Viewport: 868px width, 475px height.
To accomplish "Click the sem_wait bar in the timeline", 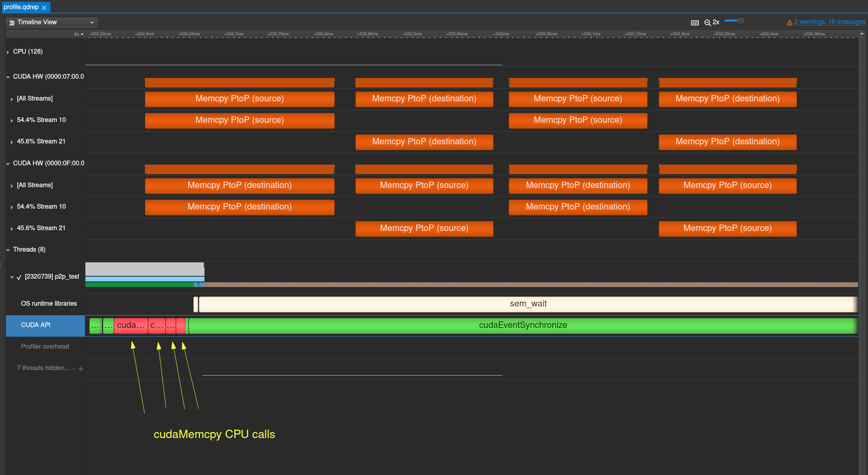I will point(528,304).
